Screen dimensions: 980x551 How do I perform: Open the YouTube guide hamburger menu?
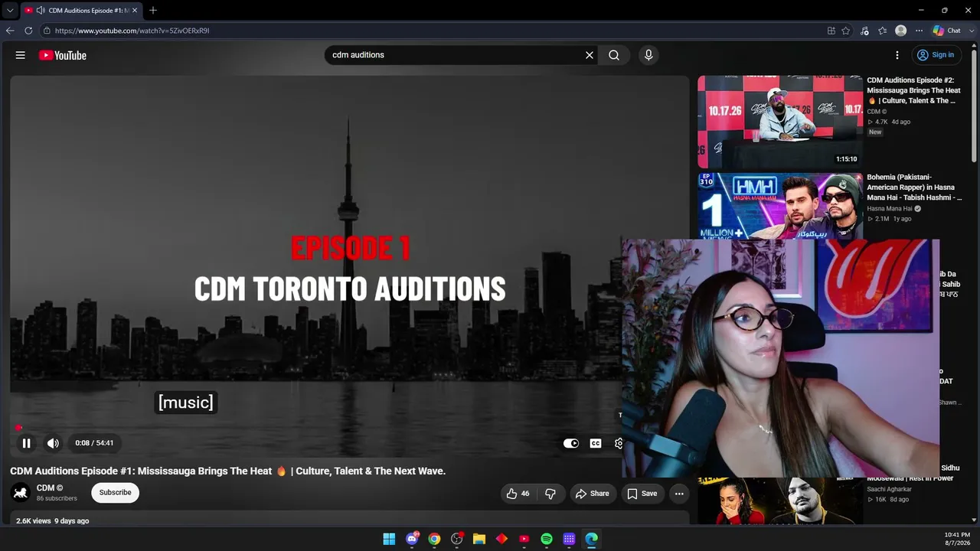[x=21, y=55]
